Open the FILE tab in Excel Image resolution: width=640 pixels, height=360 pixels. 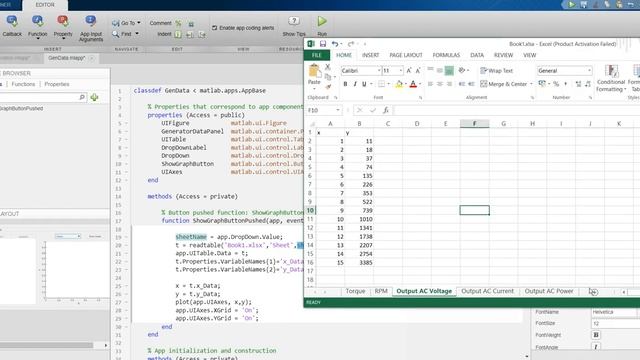point(317,55)
